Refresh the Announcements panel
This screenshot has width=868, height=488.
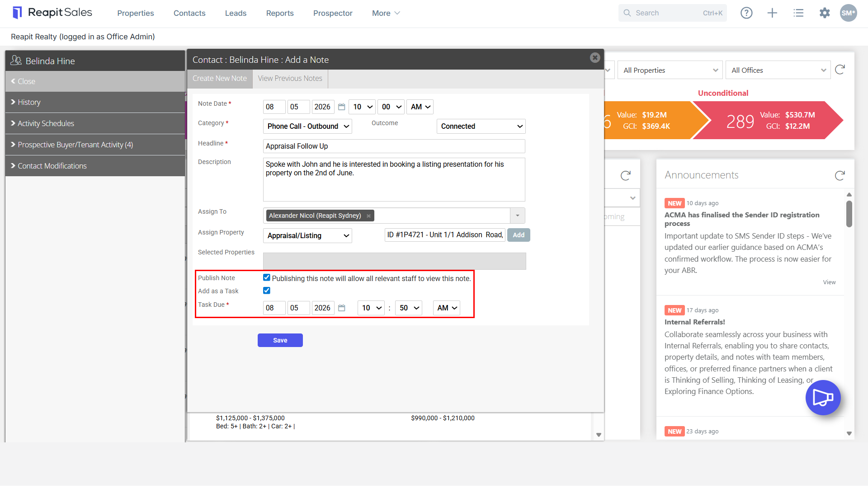[x=840, y=175]
